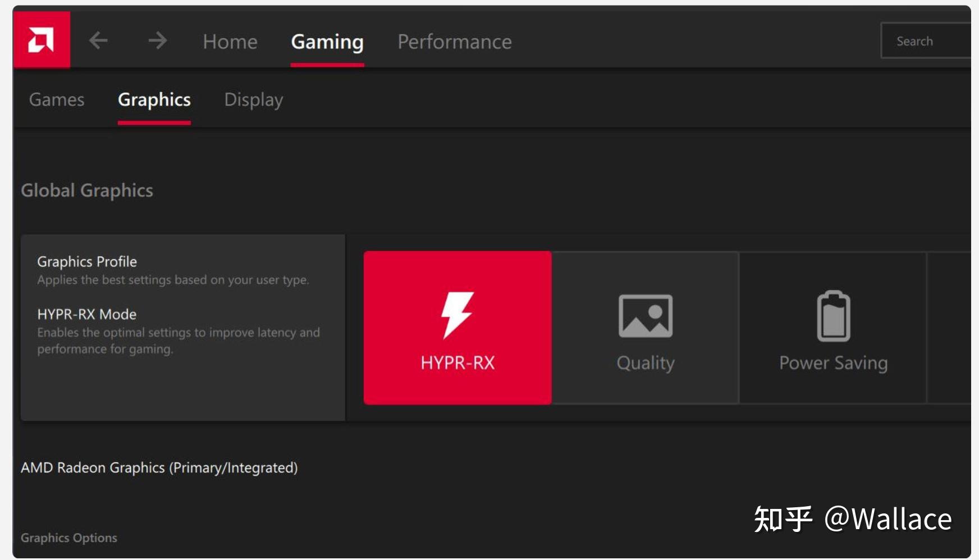Click the Graphics Profile label

87,262
